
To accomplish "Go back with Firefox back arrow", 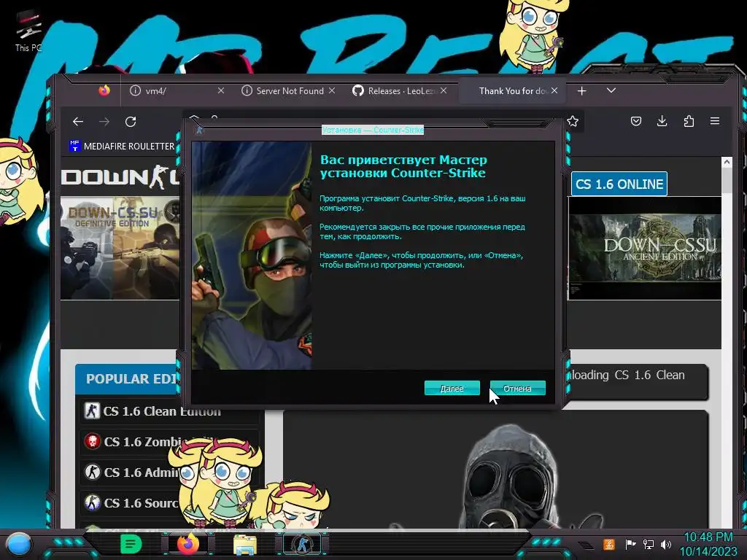I will 78,122.
